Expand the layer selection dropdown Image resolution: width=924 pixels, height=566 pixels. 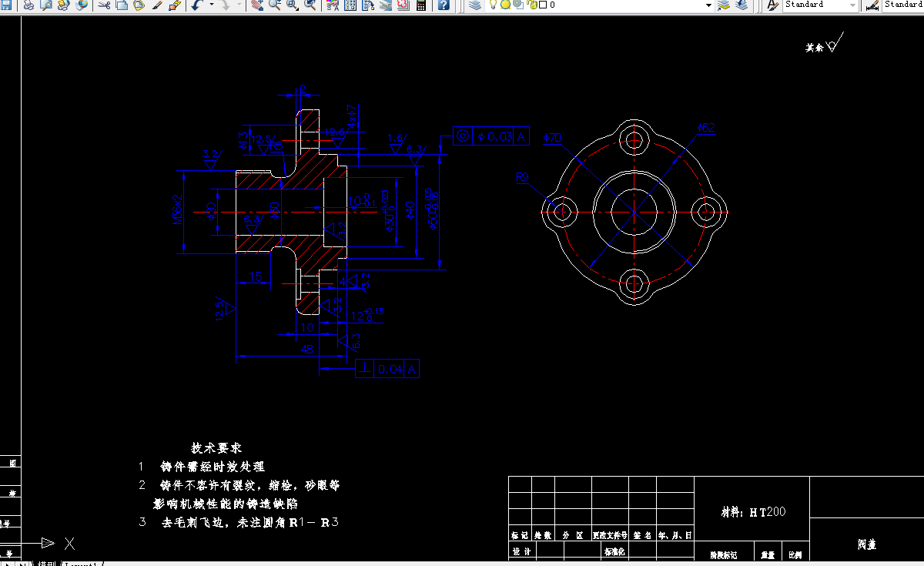pyautogui.click(x=708, y=5)
